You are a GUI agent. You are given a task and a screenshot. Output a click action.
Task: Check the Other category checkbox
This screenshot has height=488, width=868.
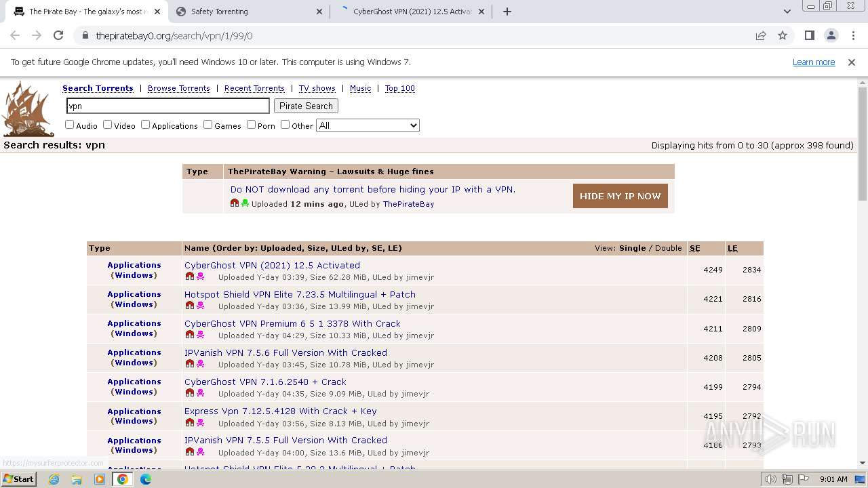[285, 125]
